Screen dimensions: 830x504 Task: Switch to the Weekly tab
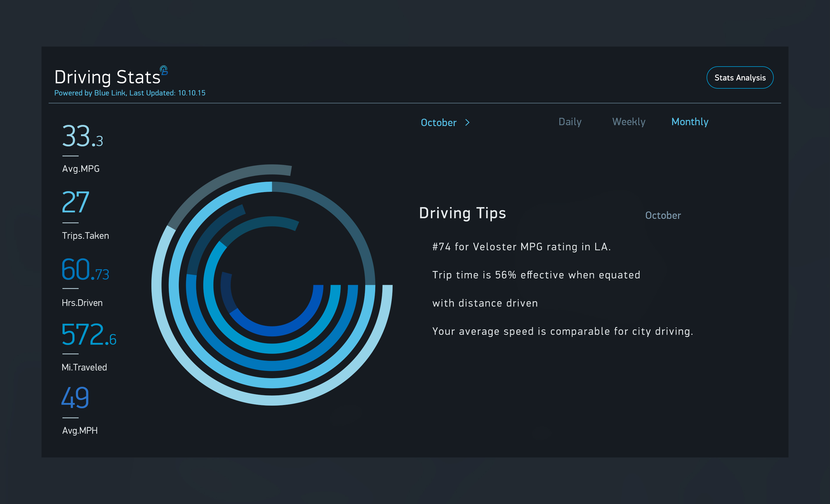629,122
